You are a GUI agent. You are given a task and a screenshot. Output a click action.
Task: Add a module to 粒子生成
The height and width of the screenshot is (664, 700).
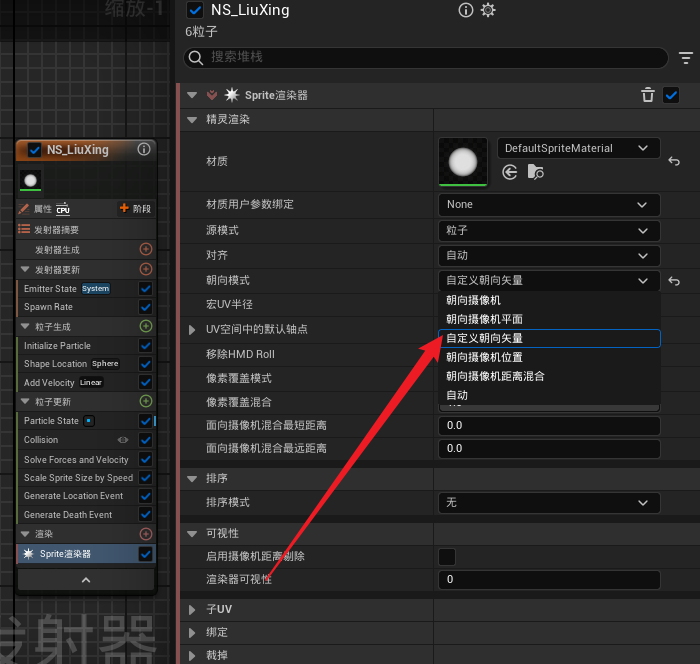pos(146,326)
